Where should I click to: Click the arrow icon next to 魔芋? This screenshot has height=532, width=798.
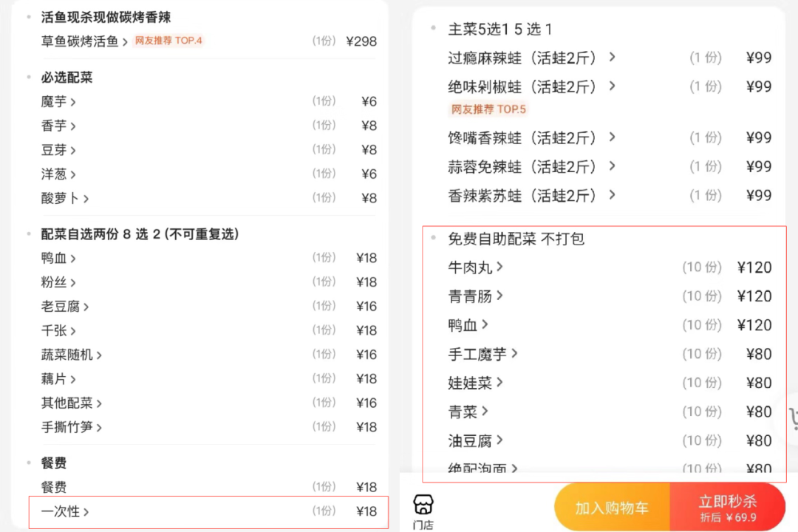[73, 102]
